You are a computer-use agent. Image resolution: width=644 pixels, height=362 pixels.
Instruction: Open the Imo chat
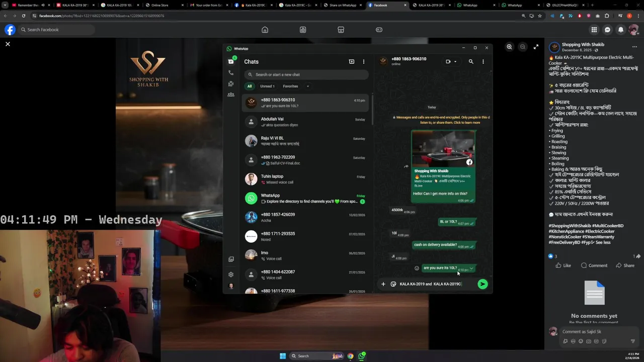point(306,255)
